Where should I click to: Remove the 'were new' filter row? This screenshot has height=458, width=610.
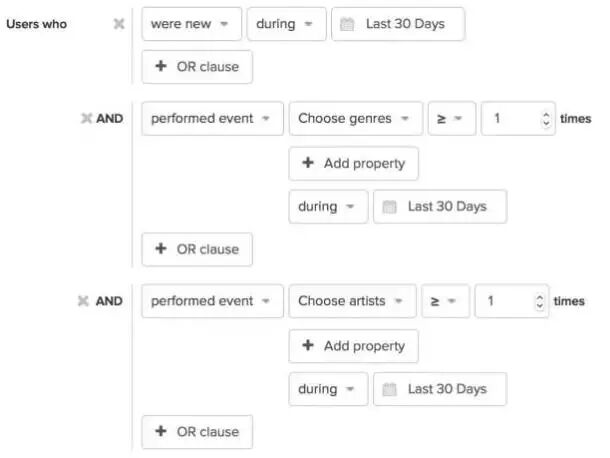point(119,24)
